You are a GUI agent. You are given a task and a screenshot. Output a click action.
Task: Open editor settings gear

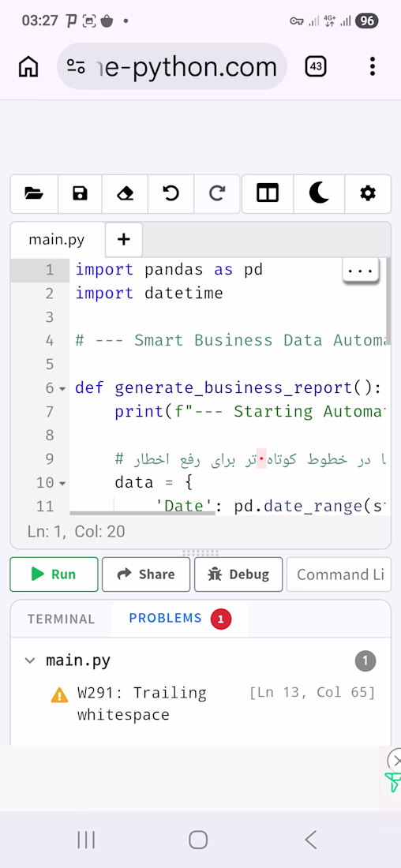click(368, 193)
